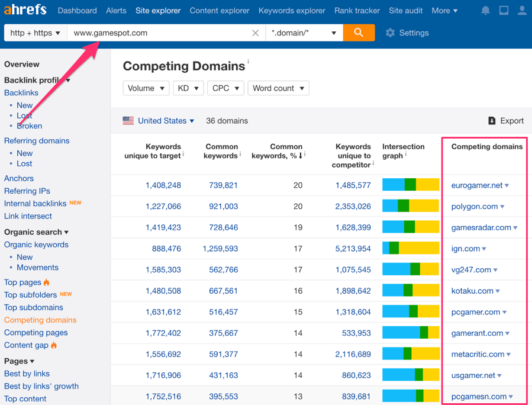Open the Word count filter dropdown
This screenshot has width=532, height=405.
(278, 88)
